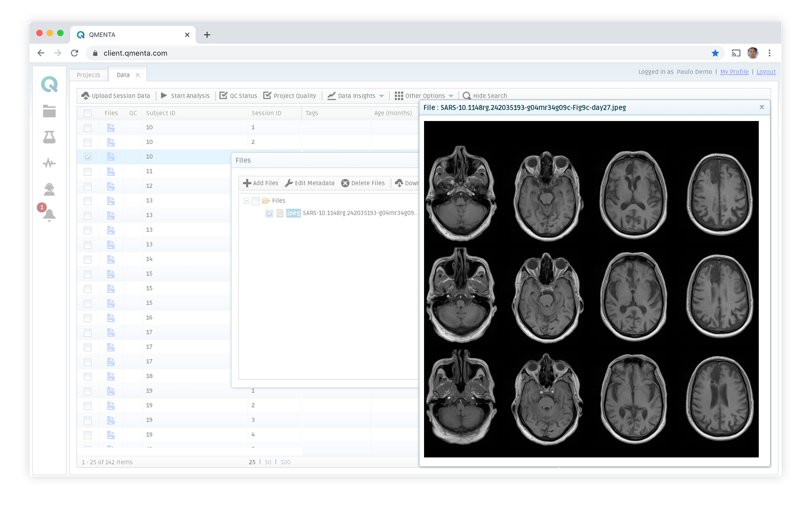The width and height of the screenshot is (812, 508).
Task: Check the subject 18 row checkbox
Action: tap(88, 376)
